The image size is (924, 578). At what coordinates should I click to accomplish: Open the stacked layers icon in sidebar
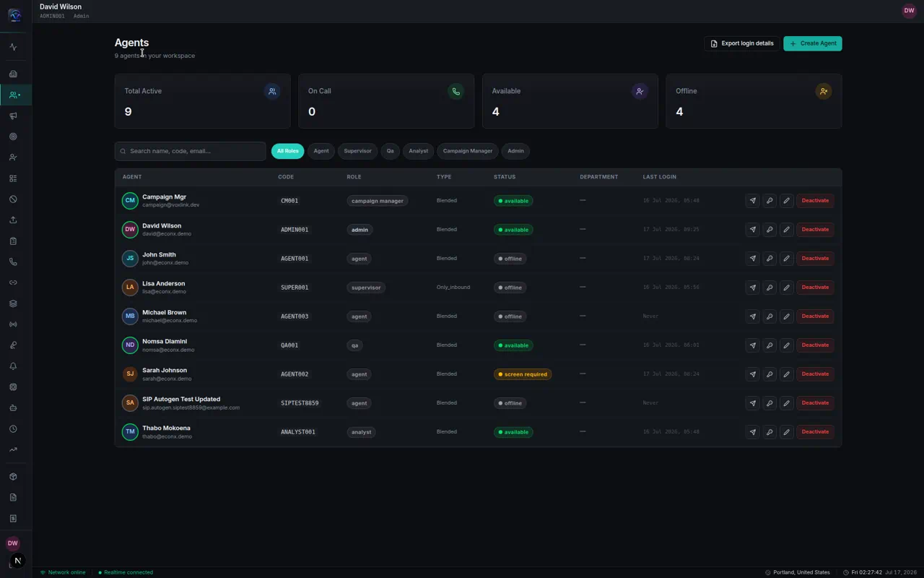(13, 303)
